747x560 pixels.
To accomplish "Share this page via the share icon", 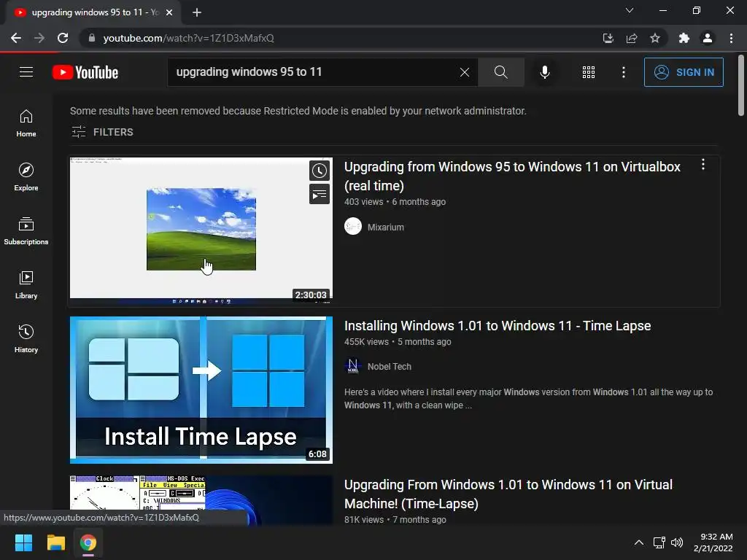I will (632, 38).
